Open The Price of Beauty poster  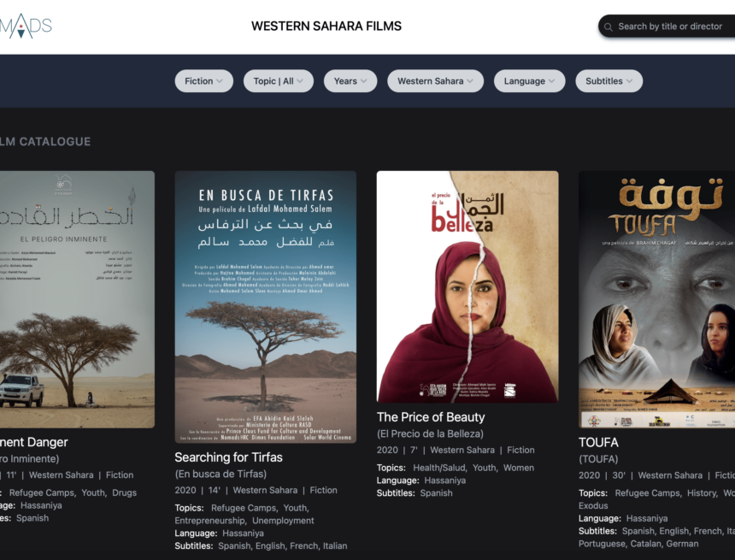(467, 286)
